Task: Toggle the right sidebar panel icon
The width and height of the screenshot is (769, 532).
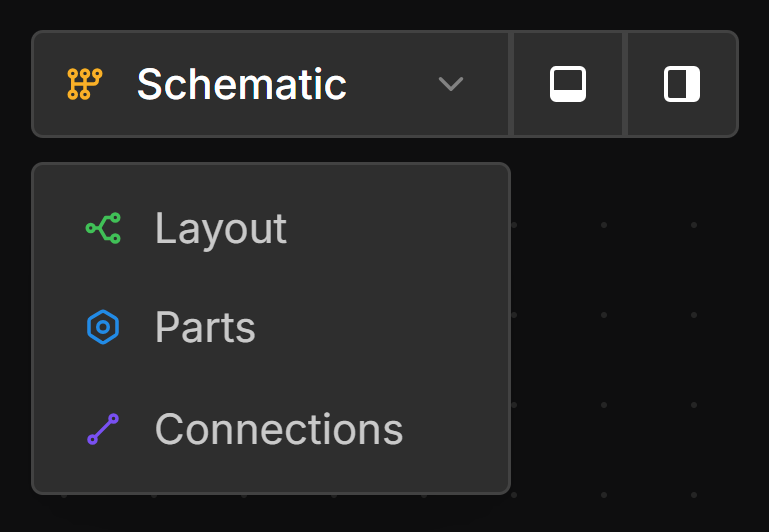Action: [x=682, y=84]
